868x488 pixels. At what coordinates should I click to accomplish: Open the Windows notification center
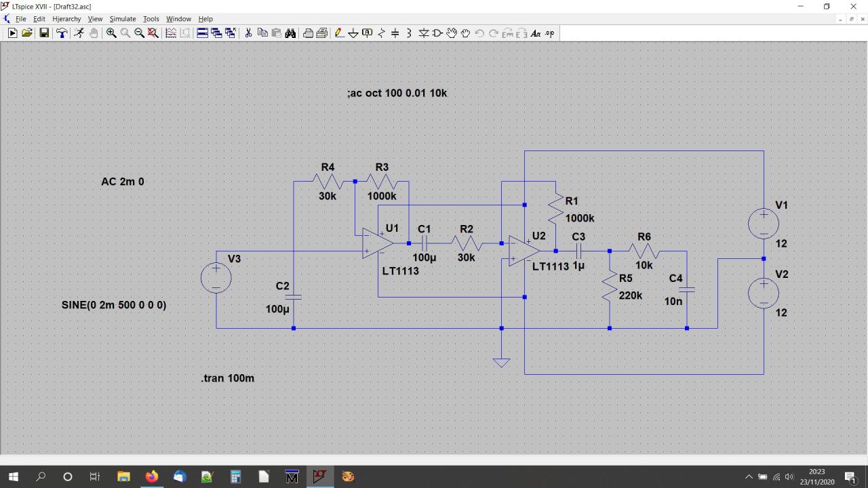850,476
